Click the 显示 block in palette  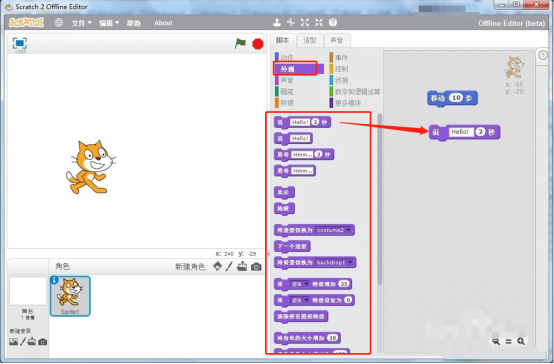click(284, 193)
